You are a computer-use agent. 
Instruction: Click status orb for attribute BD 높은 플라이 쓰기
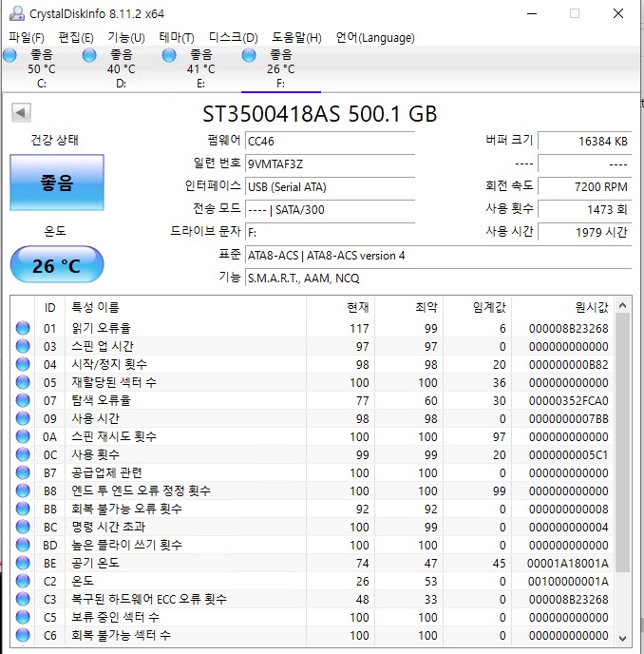[23, 545]
